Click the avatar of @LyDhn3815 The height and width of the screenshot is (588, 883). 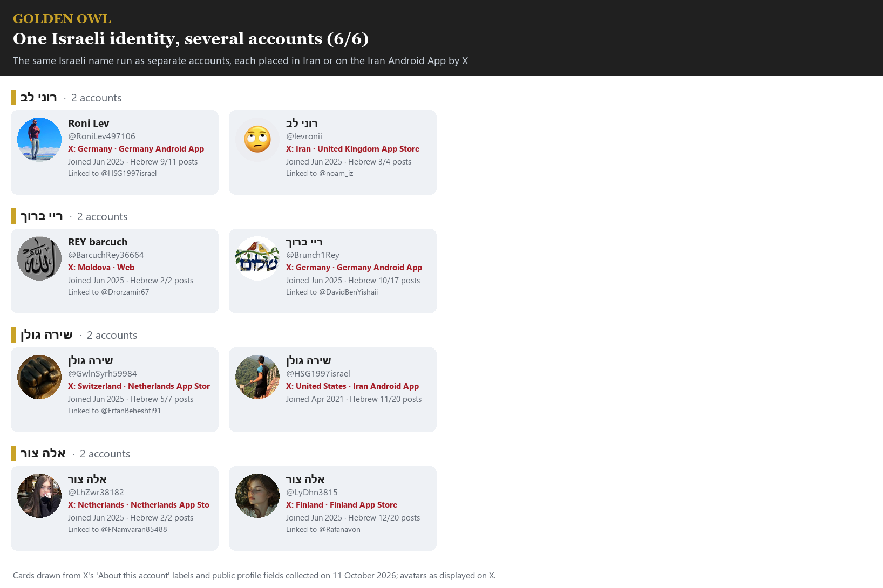[257, 496]
